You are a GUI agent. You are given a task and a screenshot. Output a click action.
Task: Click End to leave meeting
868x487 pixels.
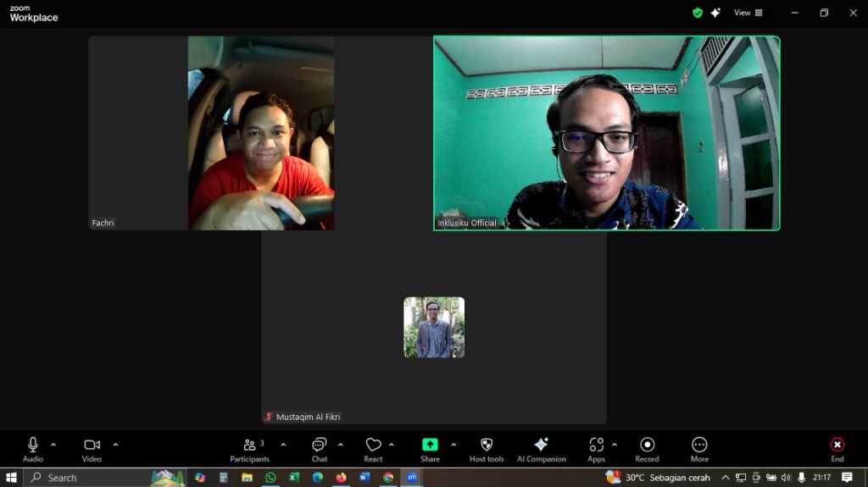coord(837,448)
